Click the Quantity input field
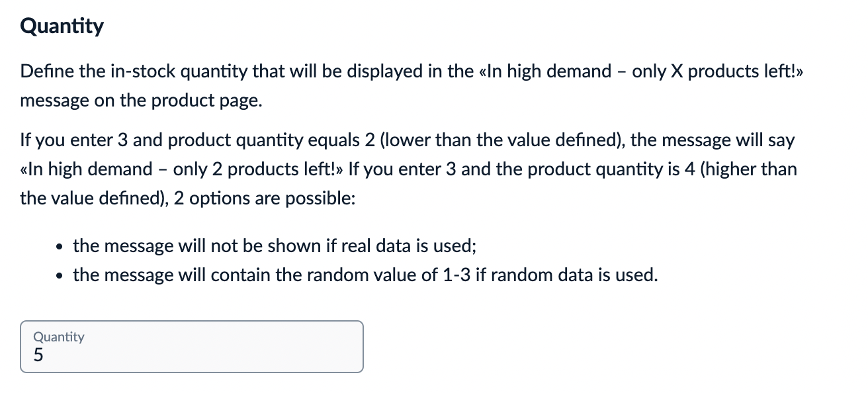This screenshot has height=393, width=868. [192, 347]
